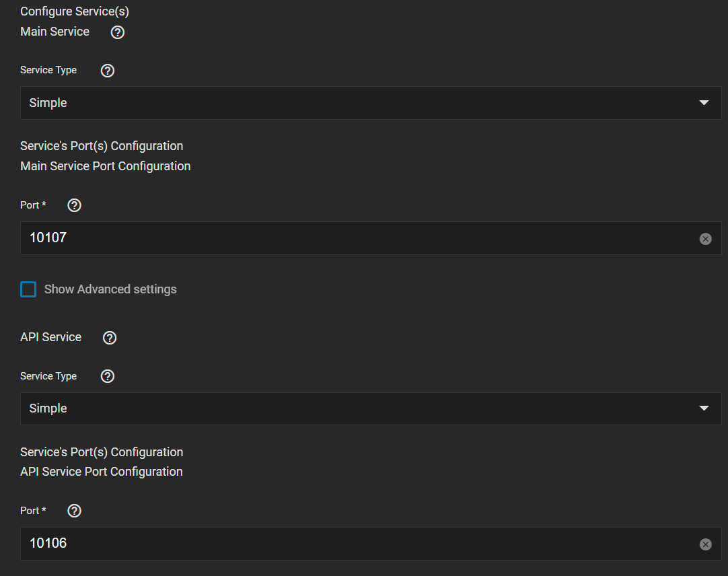Click the Main Service section title
Screen dimensions: 728x576
coord(54,32)
